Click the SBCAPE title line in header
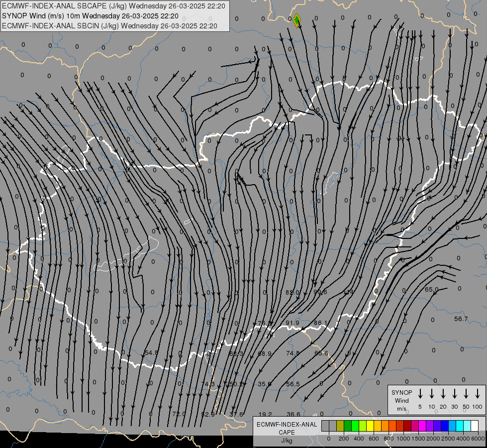 coord(113,6)
